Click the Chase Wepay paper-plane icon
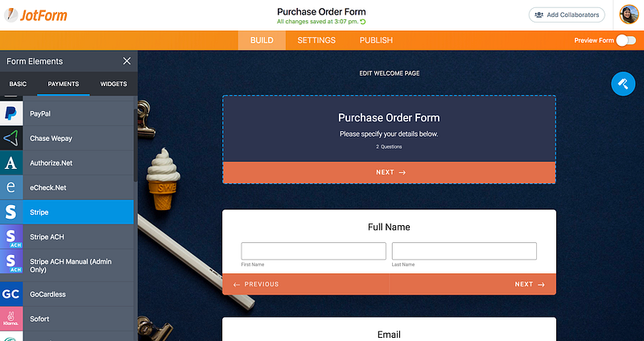Viewport: 644px width, 341px height. (11, 138)
